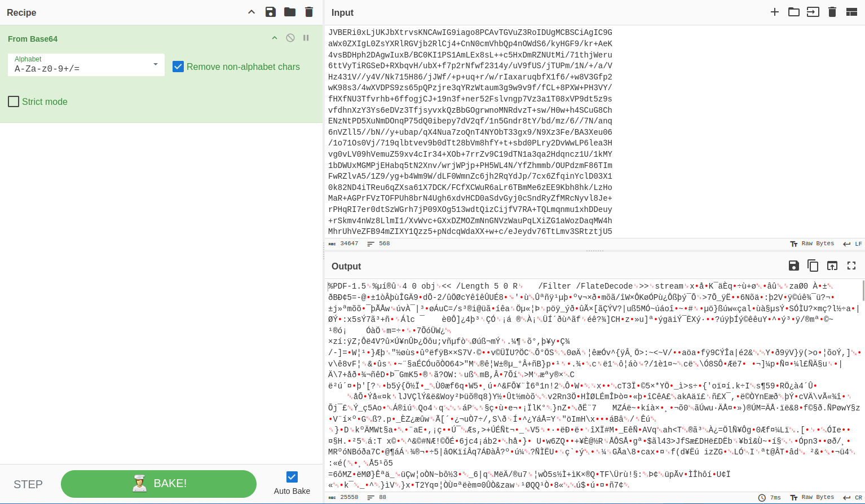Collapse From Base64 operation arguments
This screenshot has width=865, height=504.
coord(275,38)
